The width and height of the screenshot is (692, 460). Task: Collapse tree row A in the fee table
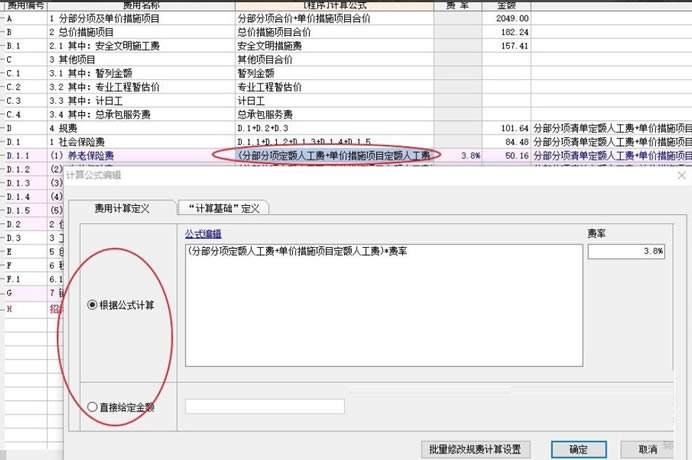(3, 19)
